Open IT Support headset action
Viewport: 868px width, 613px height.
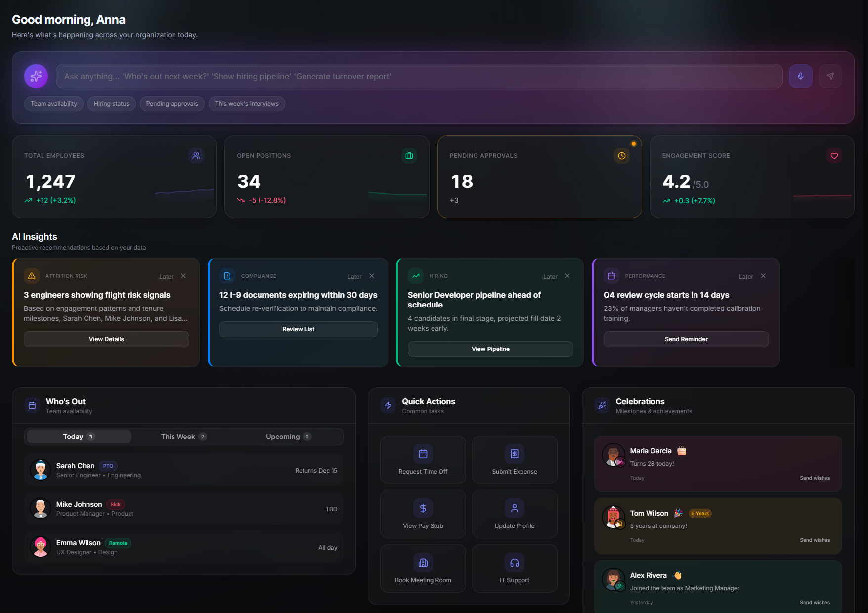(514, 569)
